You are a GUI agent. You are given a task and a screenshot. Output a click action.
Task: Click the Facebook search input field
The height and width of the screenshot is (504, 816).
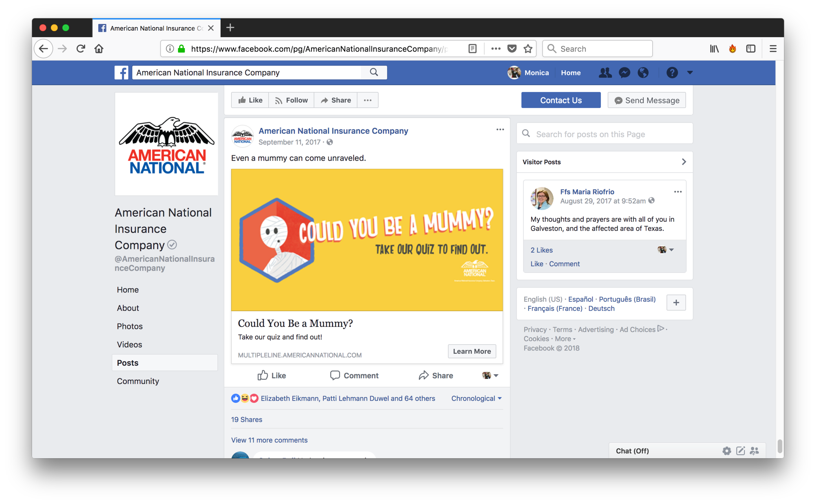pos(247,72)
